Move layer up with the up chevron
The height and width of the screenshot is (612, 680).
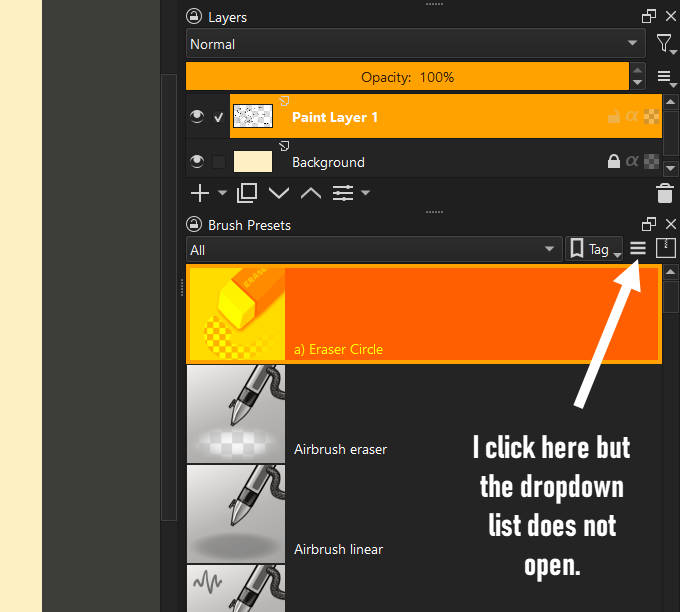tap(310, 193)
